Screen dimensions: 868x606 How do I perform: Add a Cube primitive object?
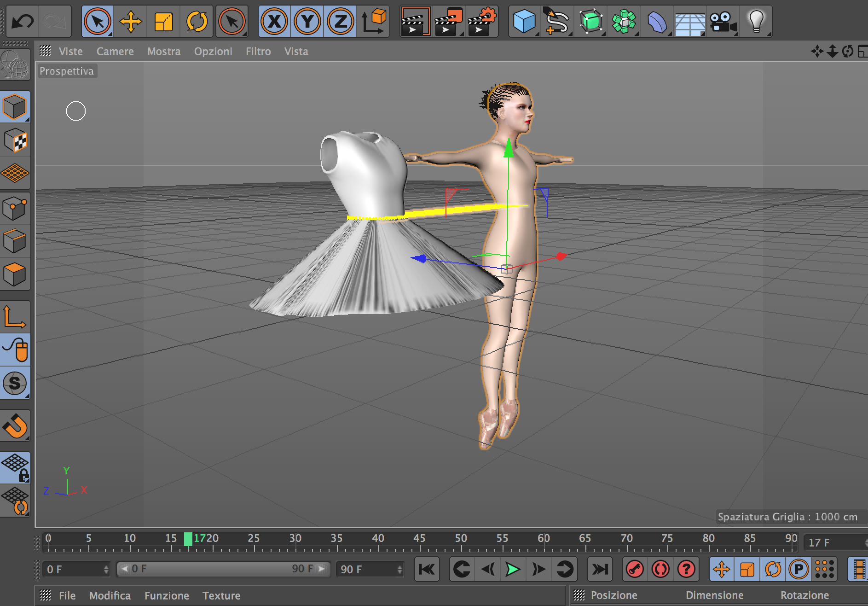coord(524,21)
